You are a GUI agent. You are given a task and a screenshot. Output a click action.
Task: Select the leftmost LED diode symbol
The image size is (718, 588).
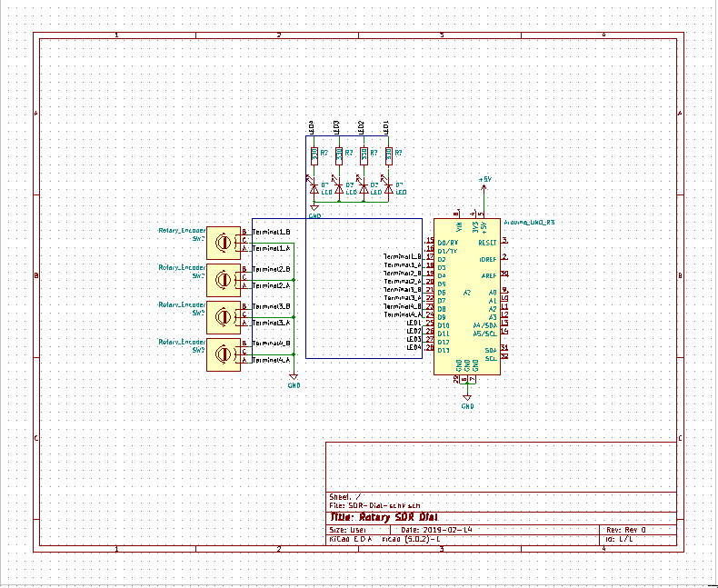coord(314,188)
